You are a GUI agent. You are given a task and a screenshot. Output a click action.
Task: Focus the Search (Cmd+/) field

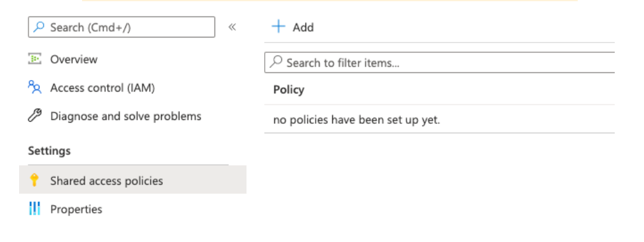(x=122, y=27)
